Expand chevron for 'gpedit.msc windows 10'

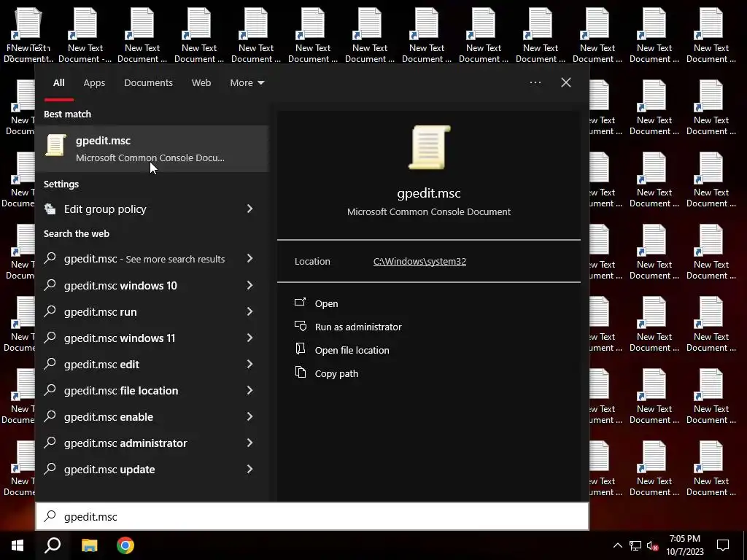(x=249, y=285)
